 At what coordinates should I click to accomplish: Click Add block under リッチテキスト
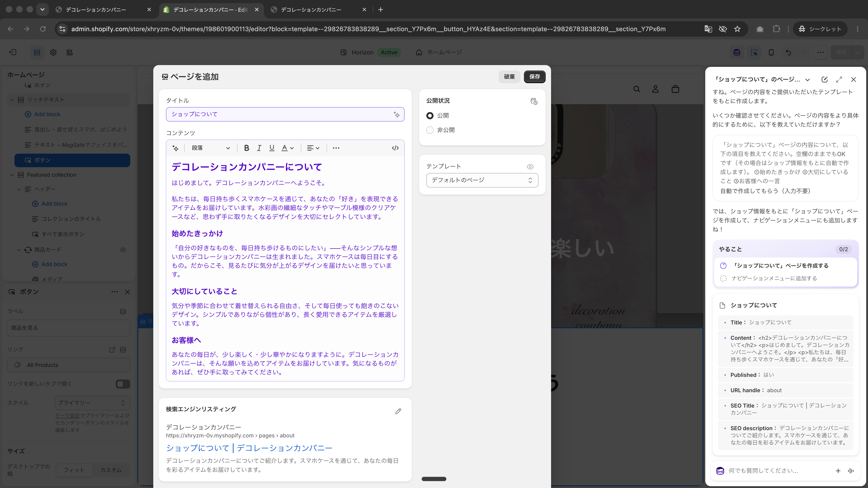tap(42, 114)
